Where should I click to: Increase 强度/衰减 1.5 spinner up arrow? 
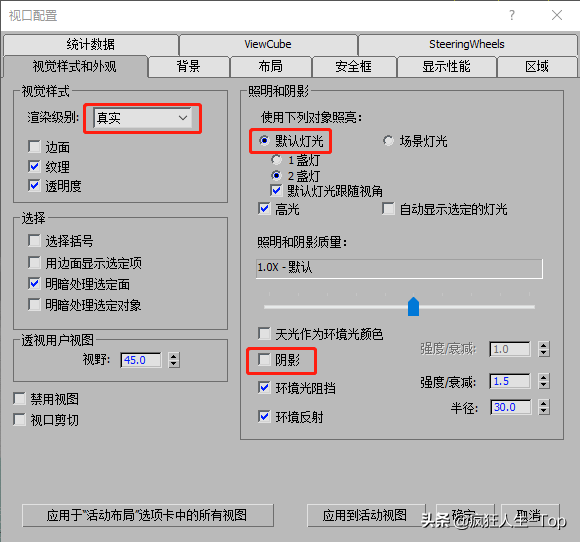tap(544, 377)
